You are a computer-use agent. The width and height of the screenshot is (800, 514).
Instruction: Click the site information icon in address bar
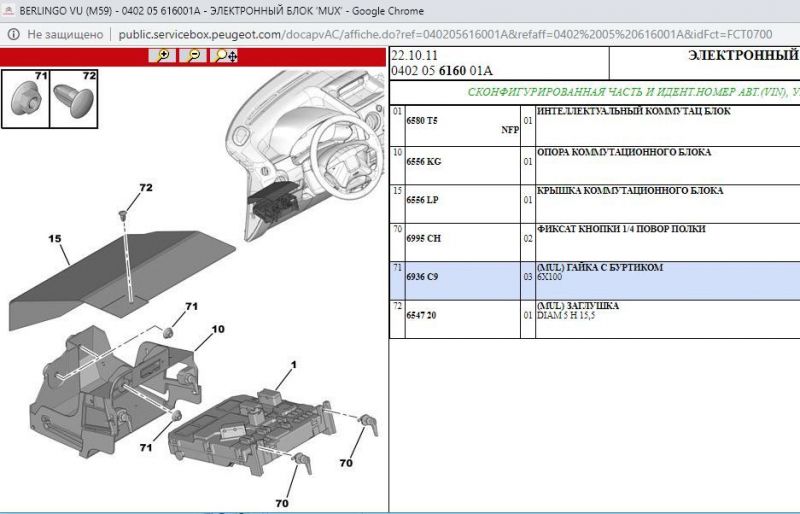[x=12, y=34]
